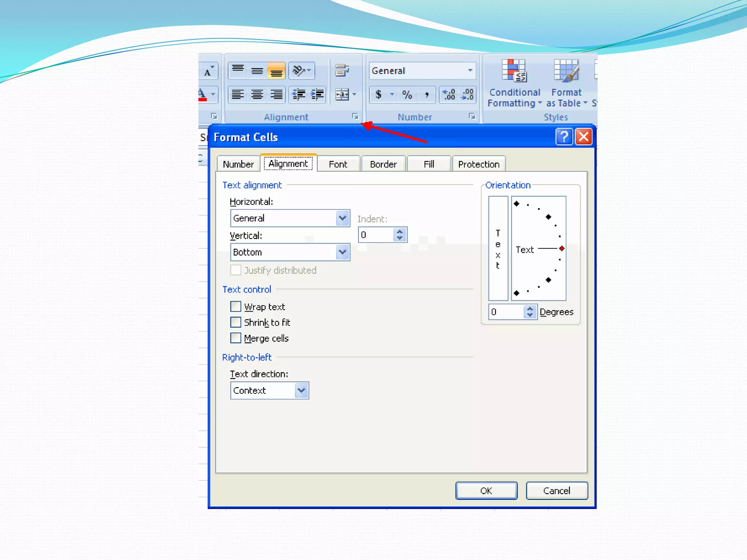Image resolution: width=747 pixels, height=560 pixels.
Task: Click the Top Align icon in ribbon
Action: pos(238,70)
